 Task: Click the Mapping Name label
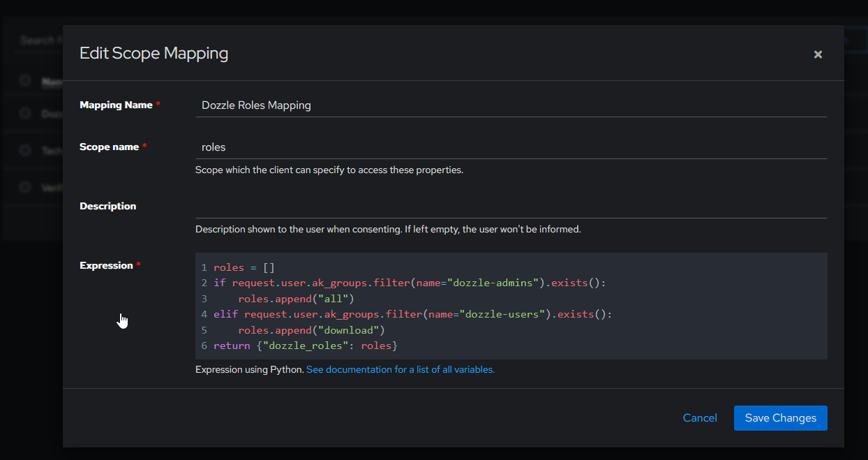(x=116, y=105)
